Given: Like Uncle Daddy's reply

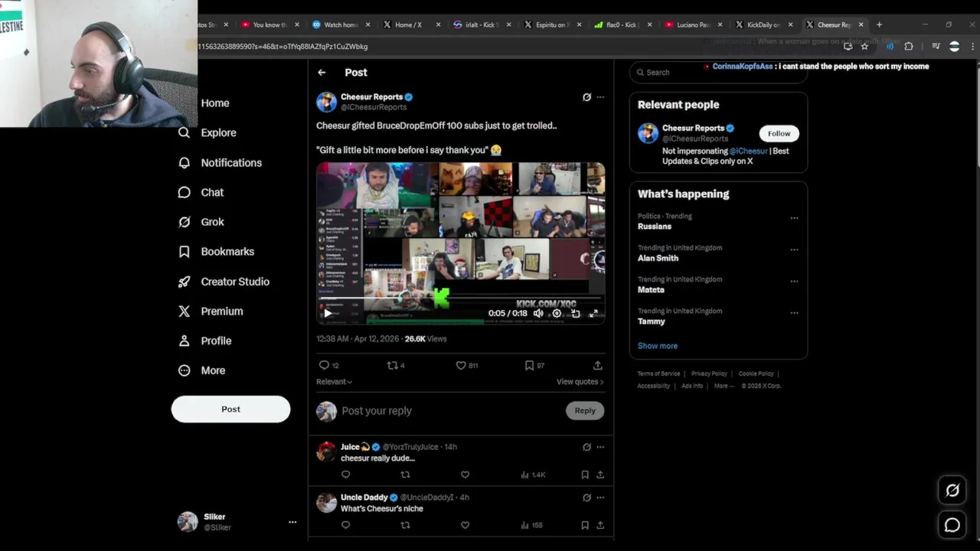Looking at the screenshot, I should [x=465, y=525].
